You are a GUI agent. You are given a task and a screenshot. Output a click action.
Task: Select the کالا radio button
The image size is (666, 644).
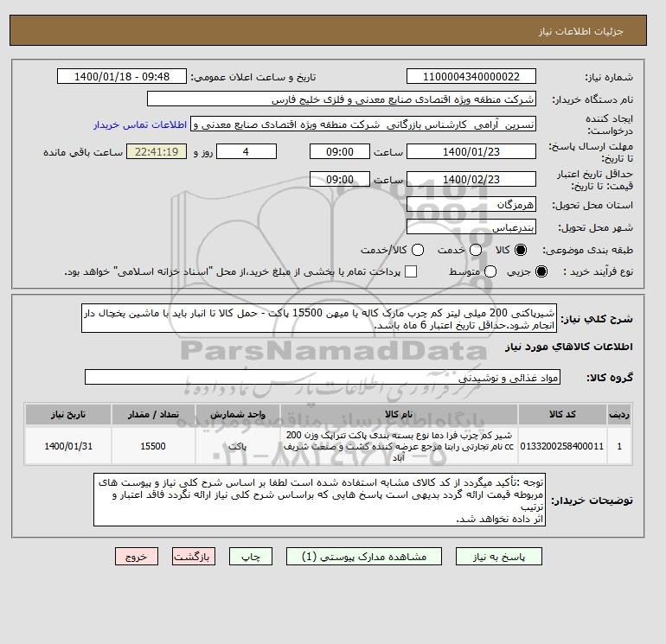(x=521, y=250)
